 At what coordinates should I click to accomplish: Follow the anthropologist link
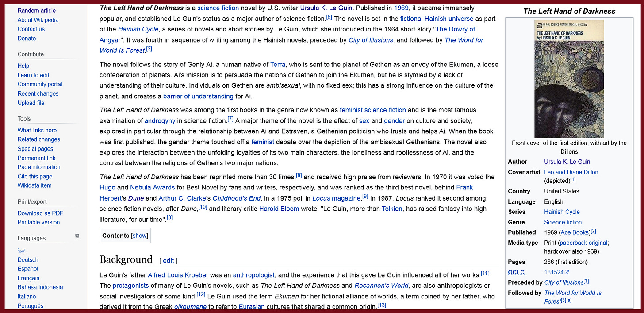pos(254,275)
